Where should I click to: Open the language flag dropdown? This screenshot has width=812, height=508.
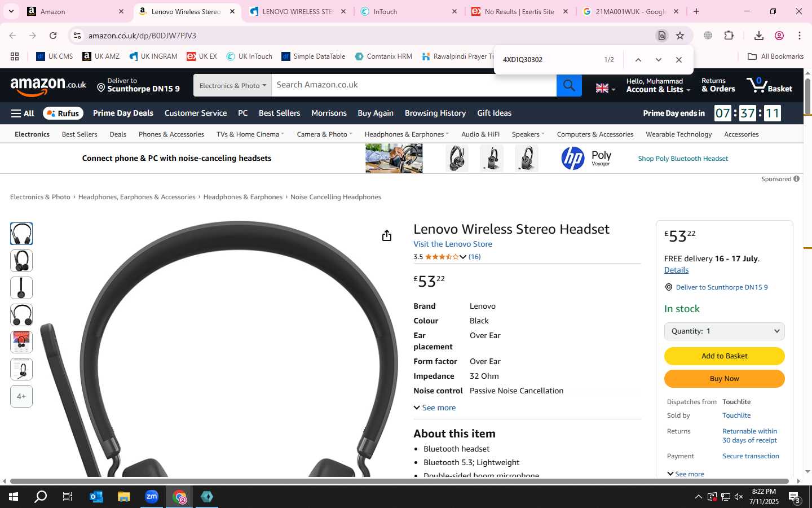click(x=606, y=88)
